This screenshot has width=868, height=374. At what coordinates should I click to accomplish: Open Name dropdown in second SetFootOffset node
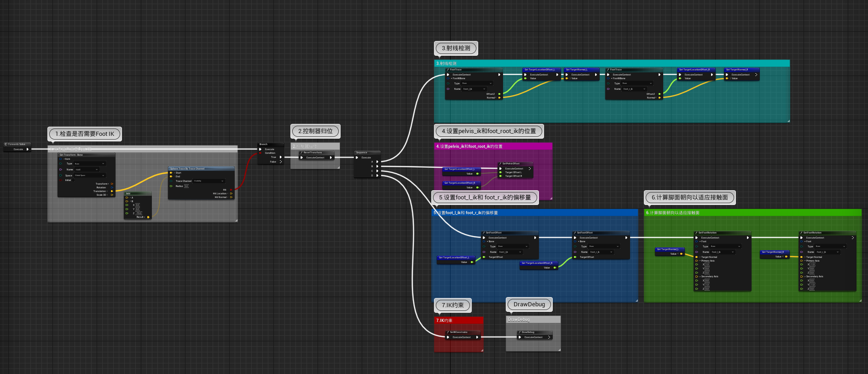[x=601, y=252]
